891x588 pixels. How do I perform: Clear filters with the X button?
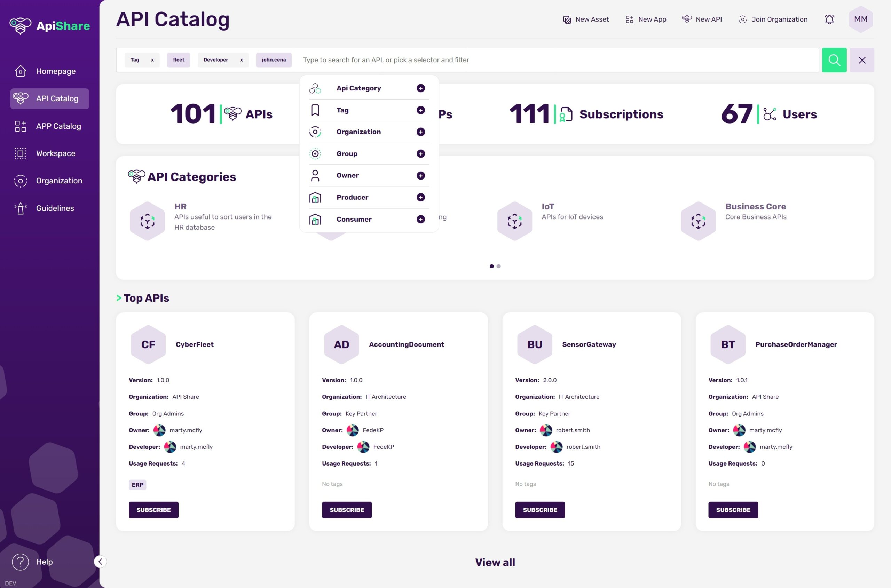861,60
